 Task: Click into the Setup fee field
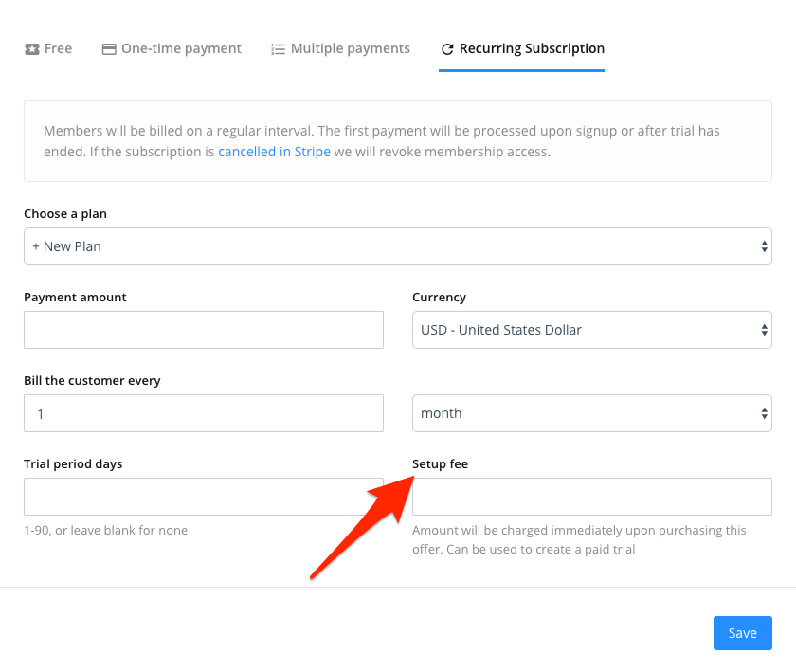592,497
